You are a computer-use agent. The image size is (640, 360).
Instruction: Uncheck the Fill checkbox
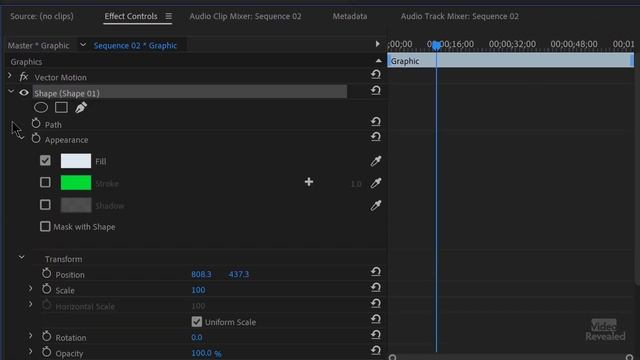pos(45,160)
